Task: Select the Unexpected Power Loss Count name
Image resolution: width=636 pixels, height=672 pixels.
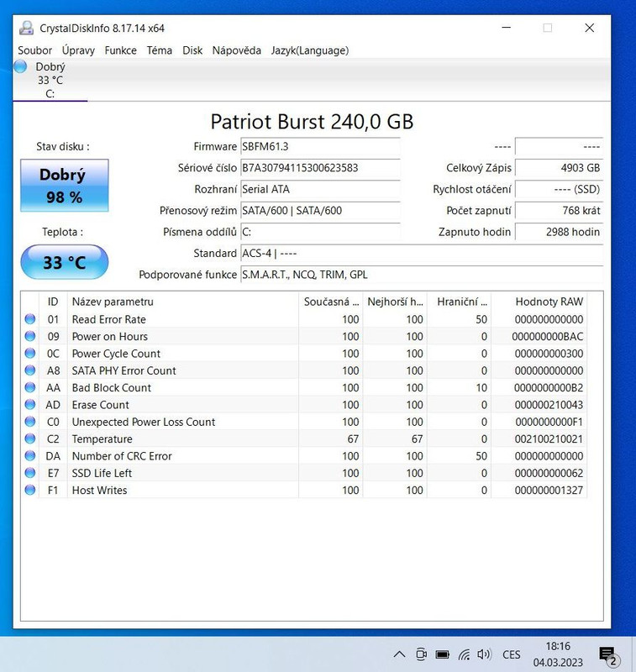Action: pos(144,423)
